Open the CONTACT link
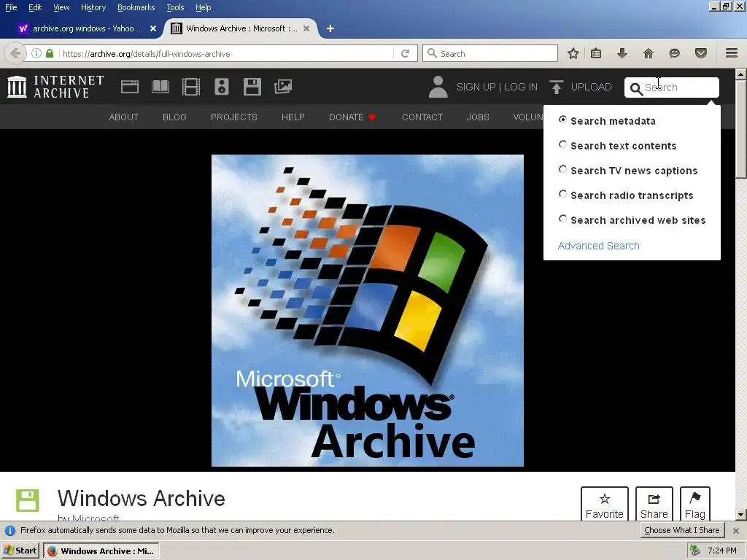Screen dimensions: 747x560 [x=422, y=117]
